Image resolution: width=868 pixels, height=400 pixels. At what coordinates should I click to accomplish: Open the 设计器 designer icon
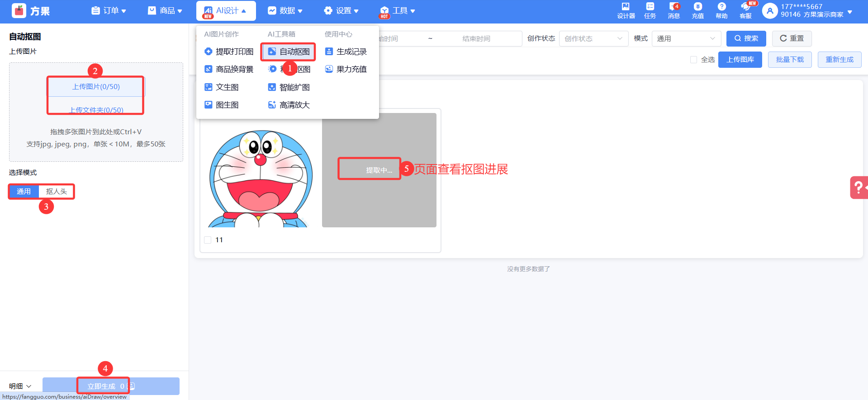pos(626,6)
